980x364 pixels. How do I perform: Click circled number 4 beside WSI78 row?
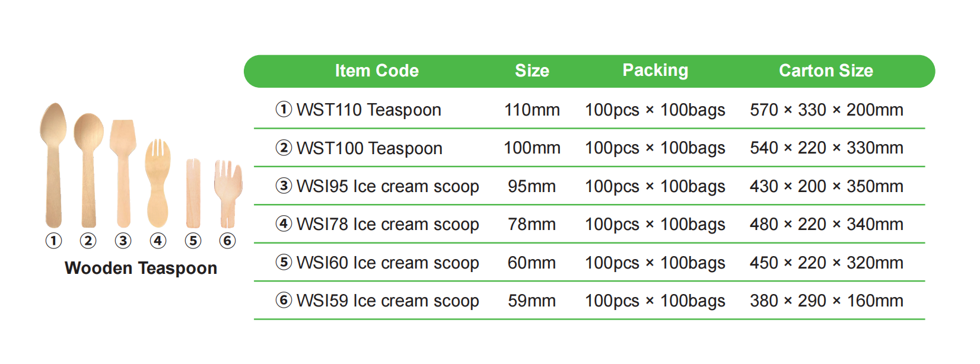pyautogui.click(x=284, y=223)
